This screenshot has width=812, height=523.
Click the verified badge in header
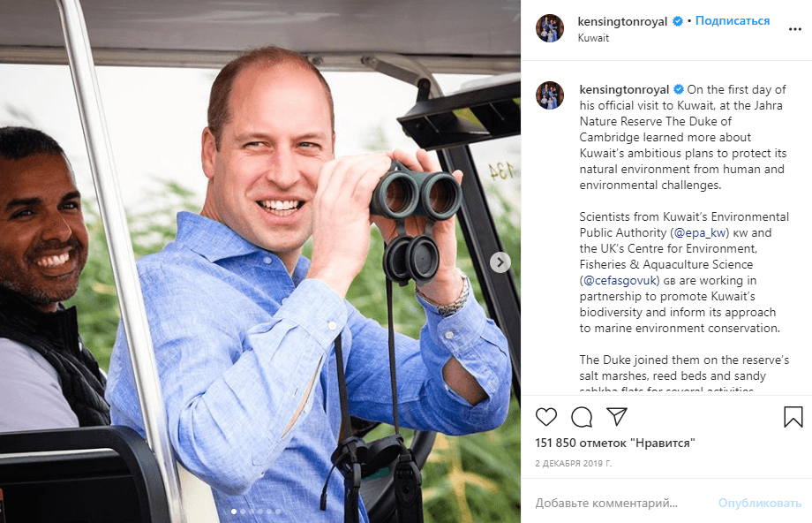point(677,21)
